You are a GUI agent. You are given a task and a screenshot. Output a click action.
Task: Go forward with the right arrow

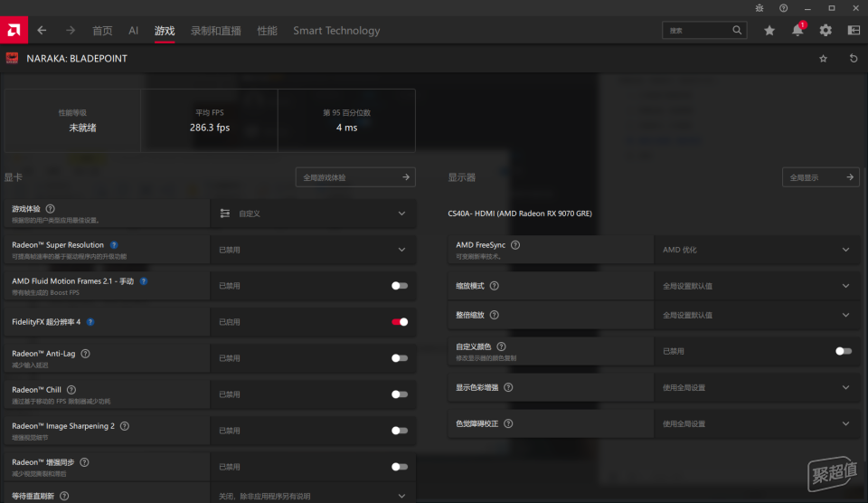[x=71, y=31]
